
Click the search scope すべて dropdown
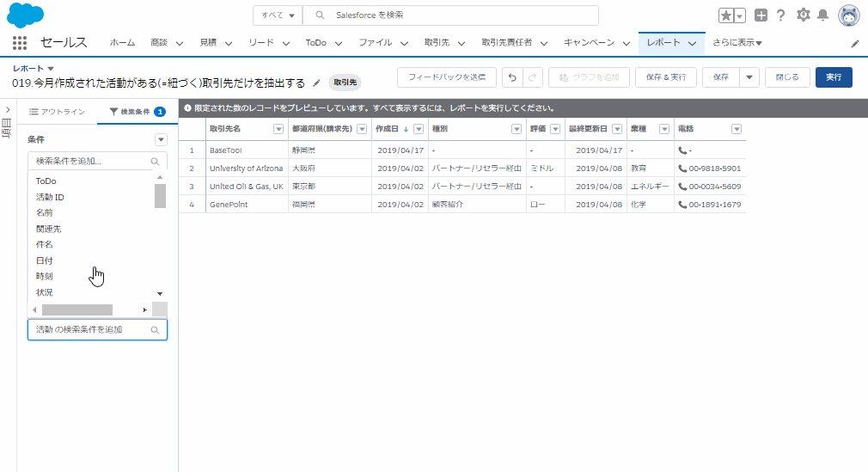pyautogui.click(x=278, y=15)
